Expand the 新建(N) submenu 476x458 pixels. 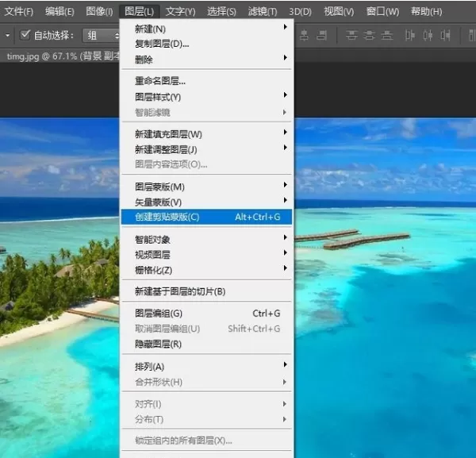point(207,29)
